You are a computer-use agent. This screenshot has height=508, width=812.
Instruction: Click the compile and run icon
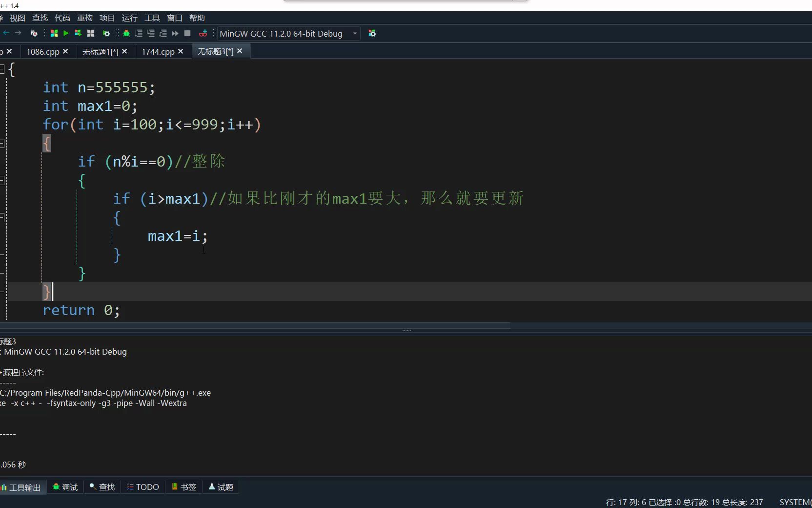pyautogui.click(x=78, y=33)
